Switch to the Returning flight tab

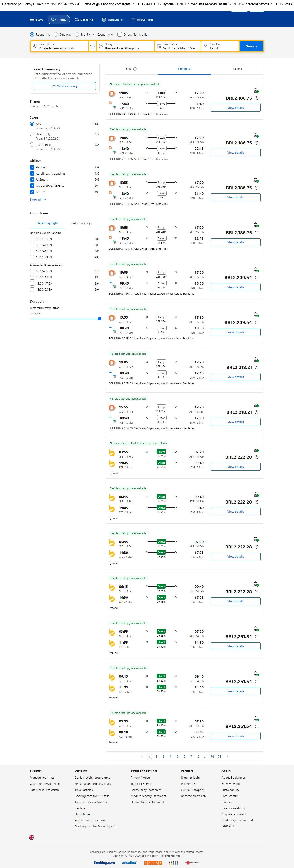(82, 223)
